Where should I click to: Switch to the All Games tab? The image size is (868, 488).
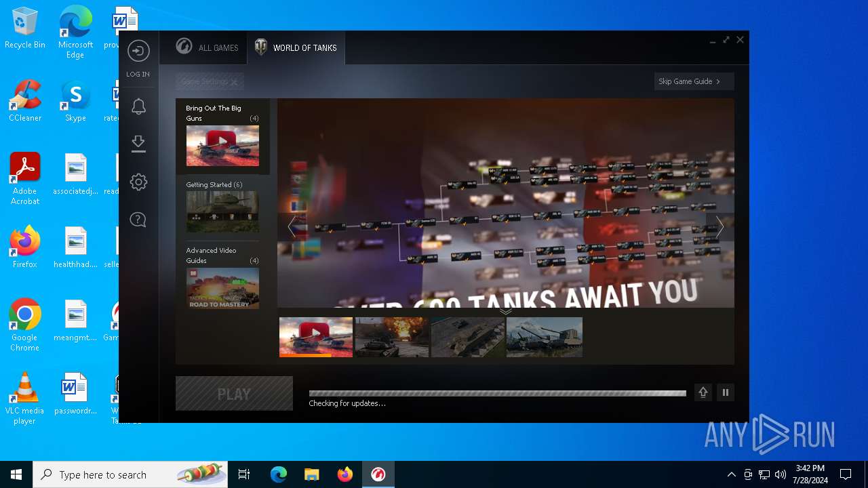(207, 47)
